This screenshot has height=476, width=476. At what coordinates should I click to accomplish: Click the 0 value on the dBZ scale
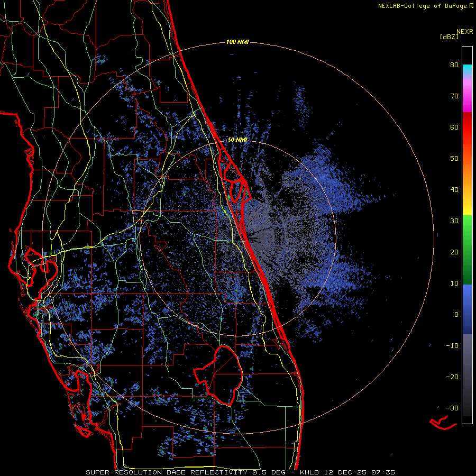456,315
